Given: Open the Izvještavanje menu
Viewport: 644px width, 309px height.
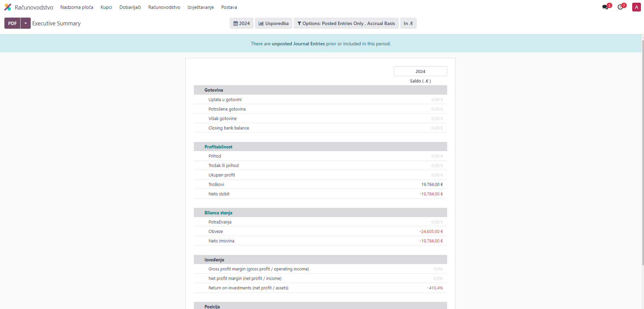Looking at the screenshot, I should [x=201, y=7].
